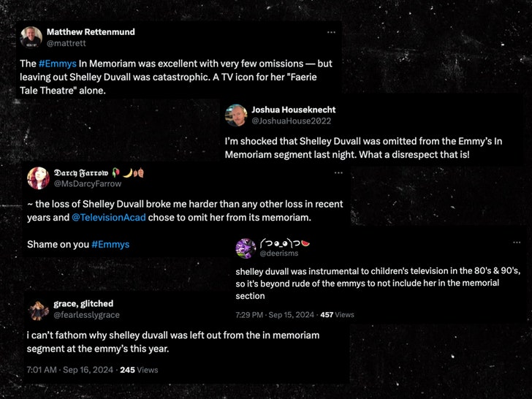This screenshot has width=532, height=399.
Task: Open Darcy Farrow's profile avatar
Action: pos(39,178)
